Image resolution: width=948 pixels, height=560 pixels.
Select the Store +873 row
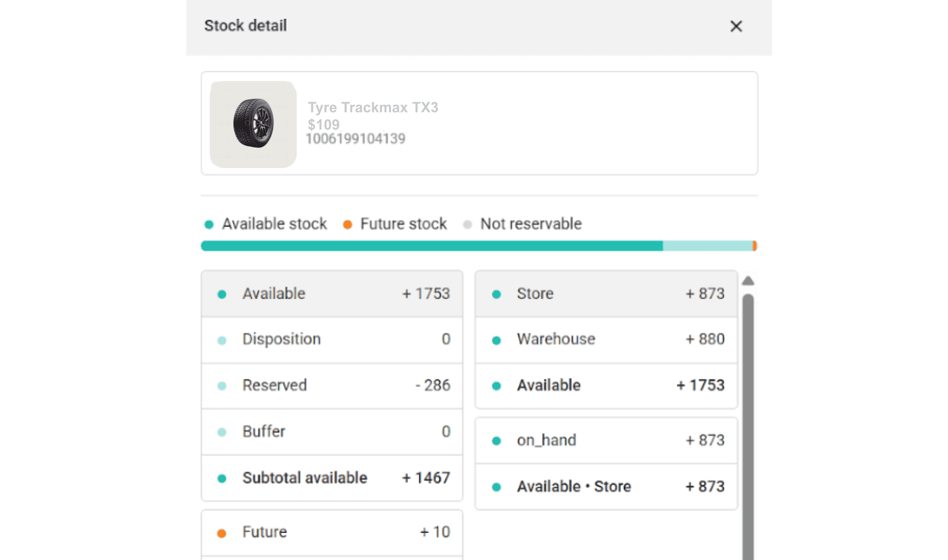[x=606, y=294]
